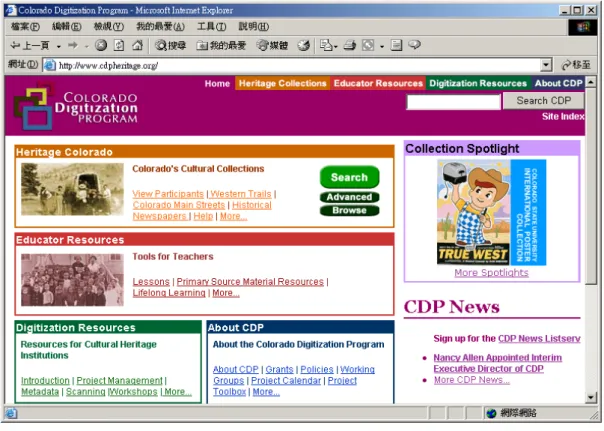Select the Educator Resources navigation tab
The width and height of the screenshot is (604, 431).
tap(378, 84)
